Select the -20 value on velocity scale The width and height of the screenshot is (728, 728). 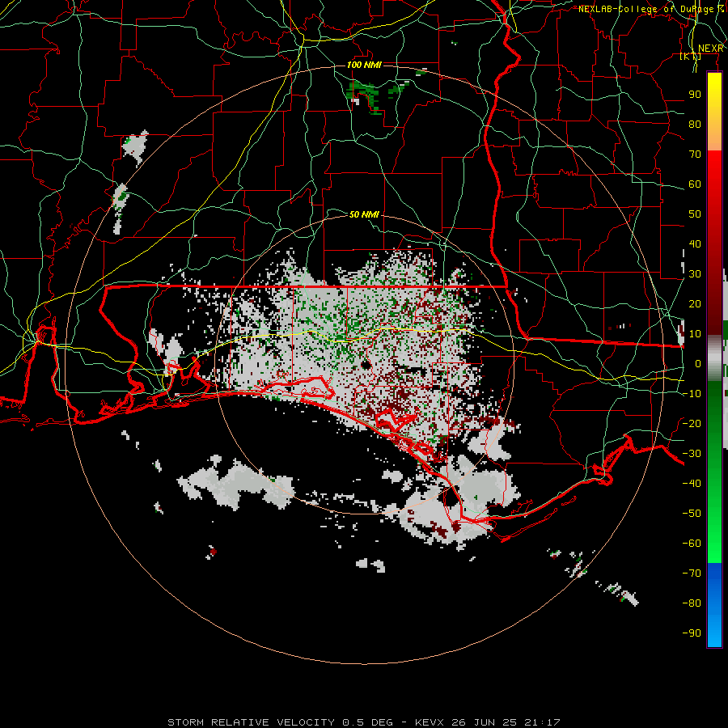692,423
